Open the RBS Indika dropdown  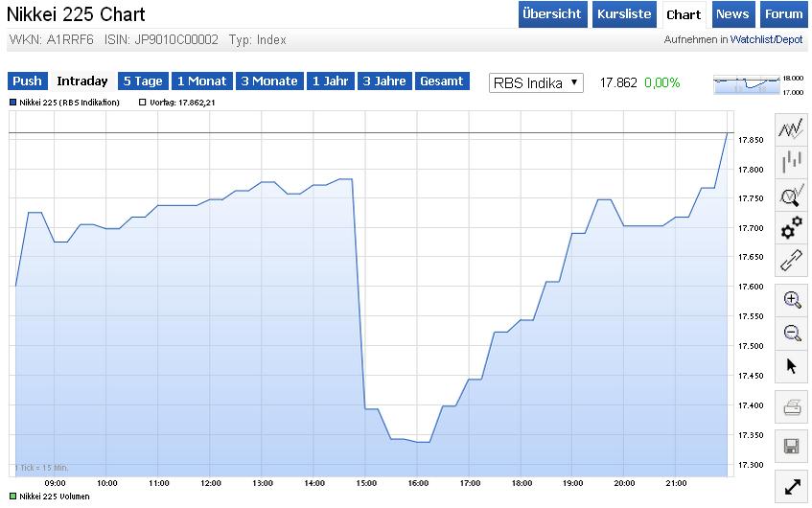click(x=536, y=82)
